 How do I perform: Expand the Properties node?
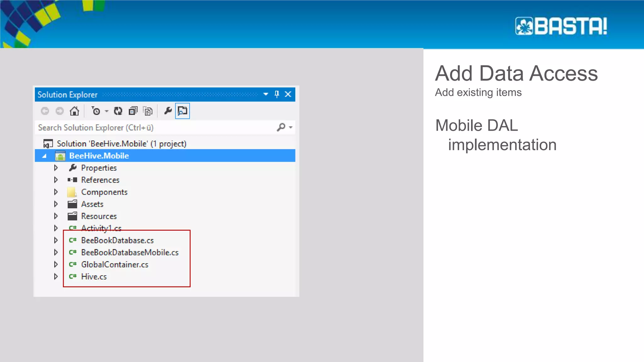click(56, 168)
